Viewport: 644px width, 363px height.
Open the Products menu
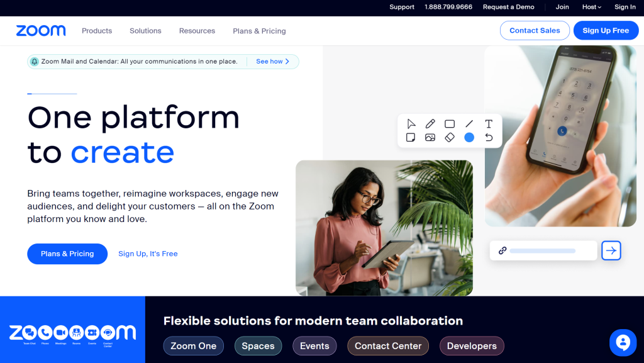97,31
